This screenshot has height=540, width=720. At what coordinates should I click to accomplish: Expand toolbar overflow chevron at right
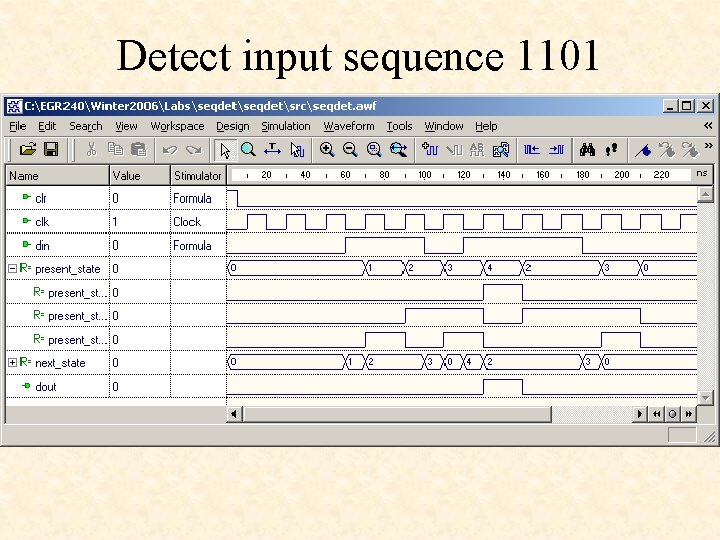(x=709, y=146)
